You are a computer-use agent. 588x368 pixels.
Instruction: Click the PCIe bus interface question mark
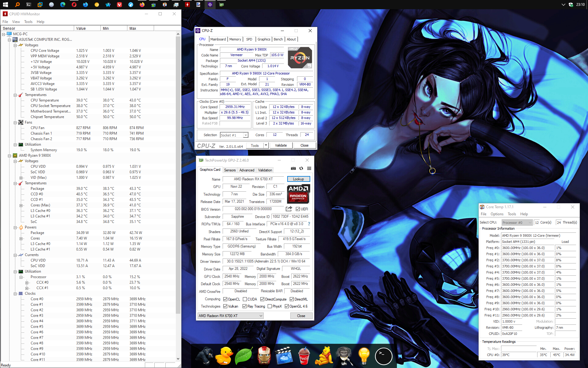pyautogui.click(x=309, y=224)
